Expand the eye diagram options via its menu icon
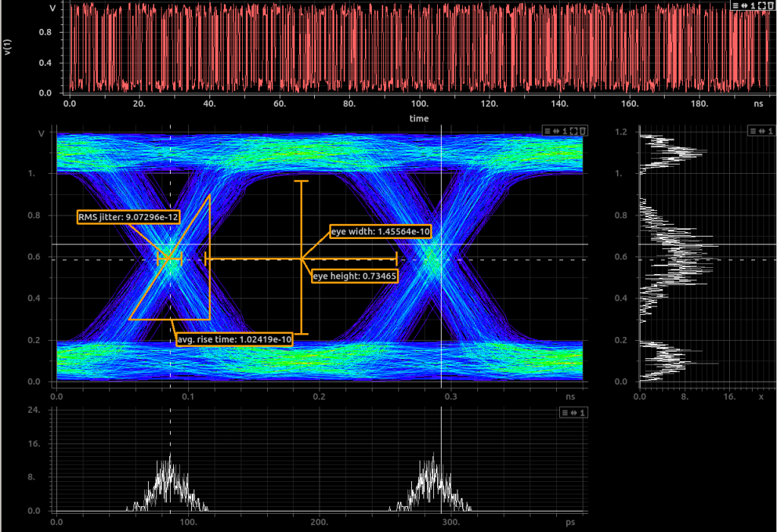 pyautogui.click(x=547, y=131)
